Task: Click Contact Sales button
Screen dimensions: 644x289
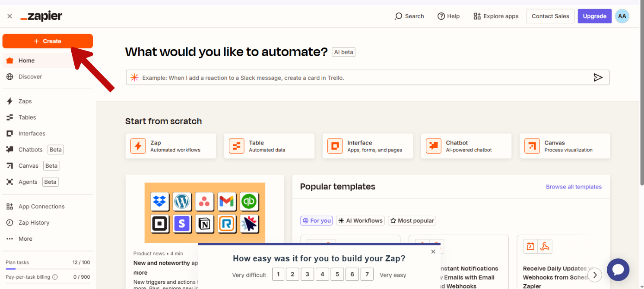Action: pos(550,16)
